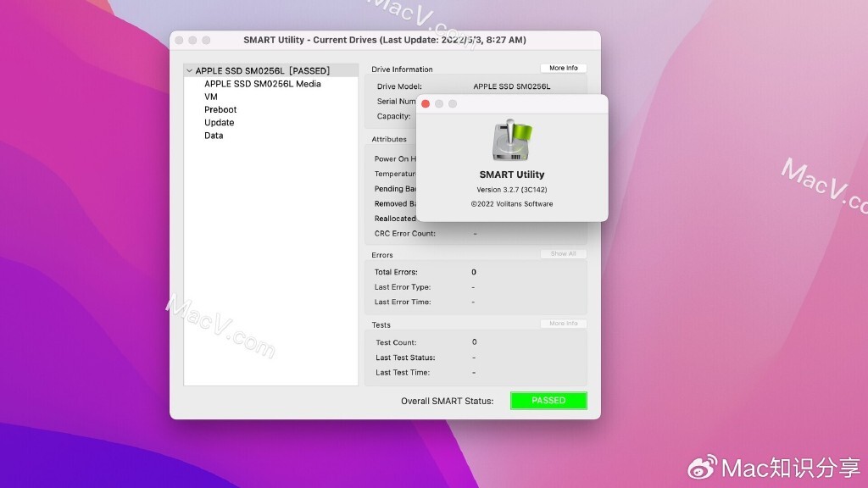Viewport: 868px width, 488px height.
Task: Click the SMART Utility app icon in About window
Action: 512,140
